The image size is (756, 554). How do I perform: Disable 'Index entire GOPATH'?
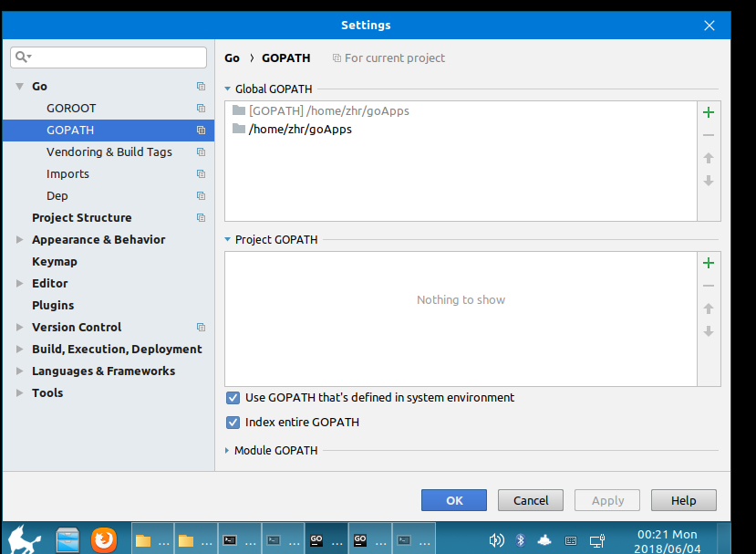point(233,422)
